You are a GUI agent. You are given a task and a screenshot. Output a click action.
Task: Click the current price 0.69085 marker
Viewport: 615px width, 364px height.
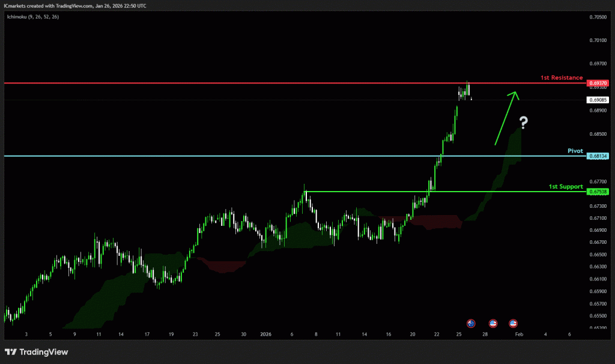(x=598, y=100)
